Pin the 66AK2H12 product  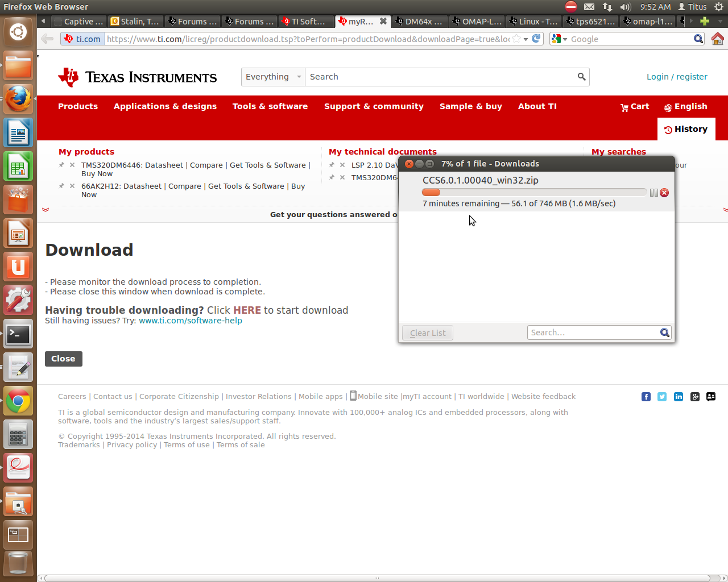(x=61, y=186)
